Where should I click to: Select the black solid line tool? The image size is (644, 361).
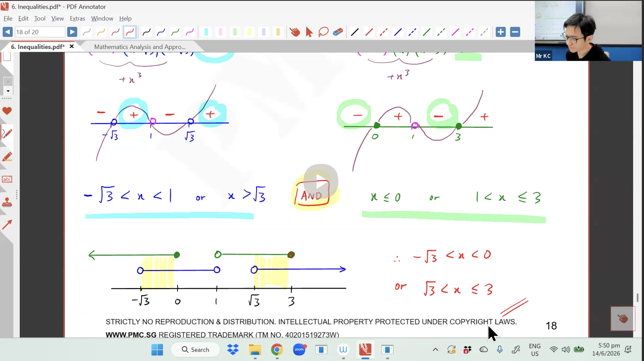click(355, 32)
